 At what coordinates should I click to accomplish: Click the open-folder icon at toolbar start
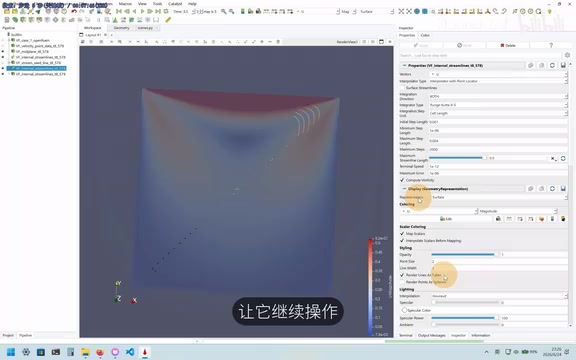click(x=7, y=11)
